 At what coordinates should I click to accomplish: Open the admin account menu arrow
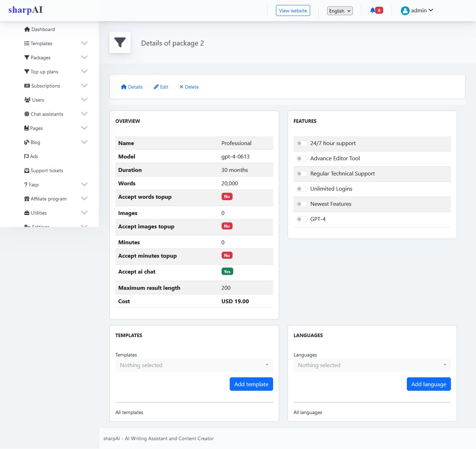[431, 10]
